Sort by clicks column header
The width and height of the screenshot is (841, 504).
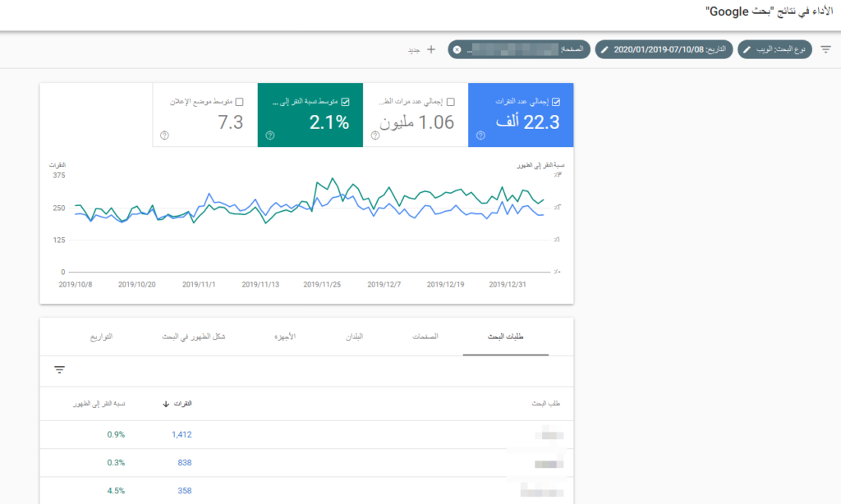point(183,404)
